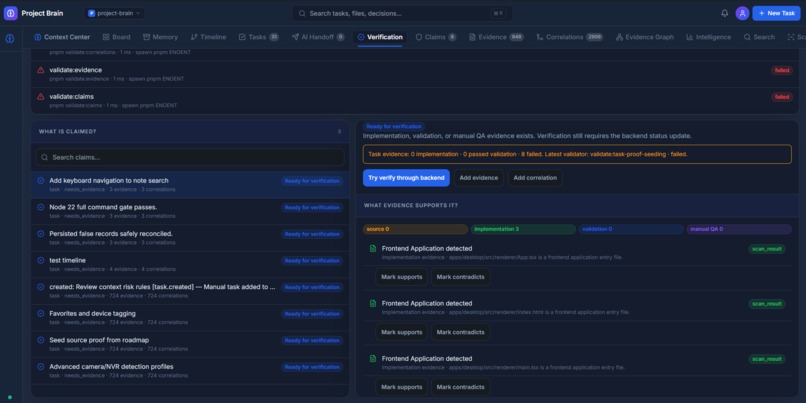The height and width of the screenshot is (403, 806).
Task: Click Try verify through backend
Action: [x=406, y=178]
